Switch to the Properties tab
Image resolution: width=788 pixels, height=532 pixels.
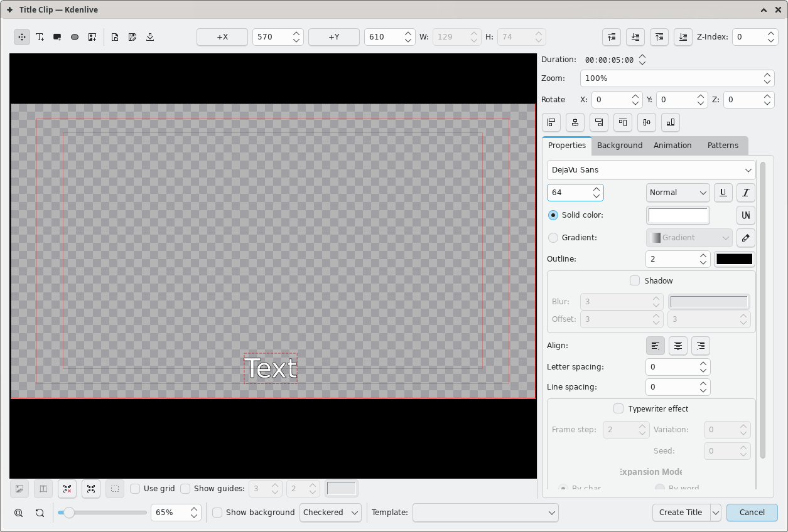(x=566, y=146)
